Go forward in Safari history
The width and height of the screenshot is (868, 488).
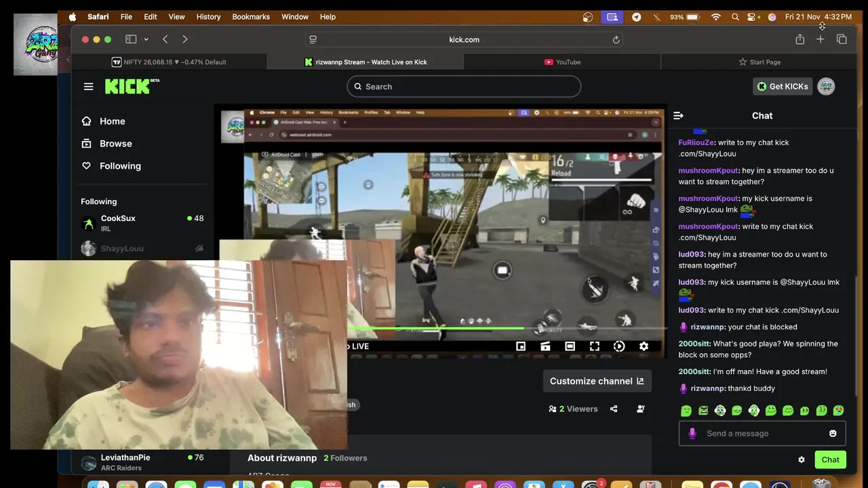click(x=184, y=39)
